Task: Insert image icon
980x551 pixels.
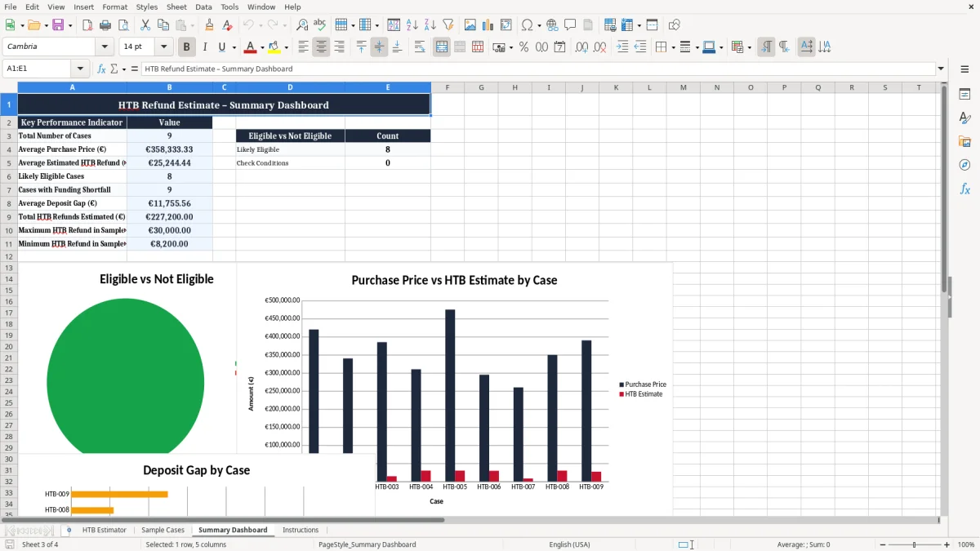Action: coord(470,25)
